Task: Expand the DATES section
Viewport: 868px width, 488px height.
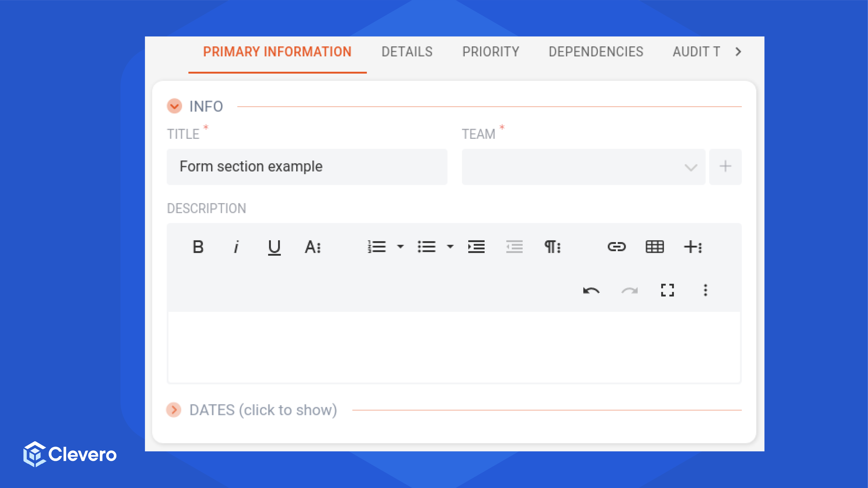Action: tap(174, 410)
